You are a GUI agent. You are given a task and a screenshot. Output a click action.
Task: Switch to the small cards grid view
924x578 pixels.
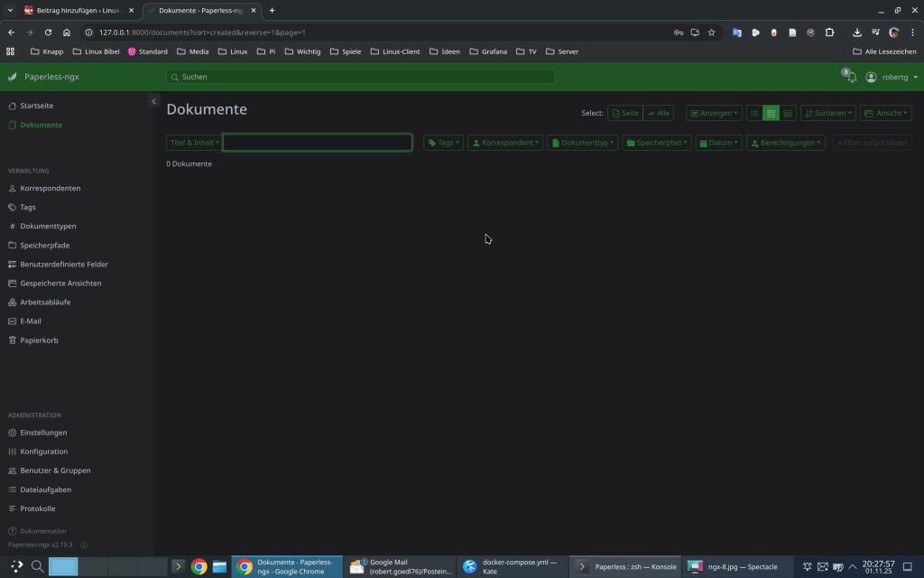tap(771, 114)
